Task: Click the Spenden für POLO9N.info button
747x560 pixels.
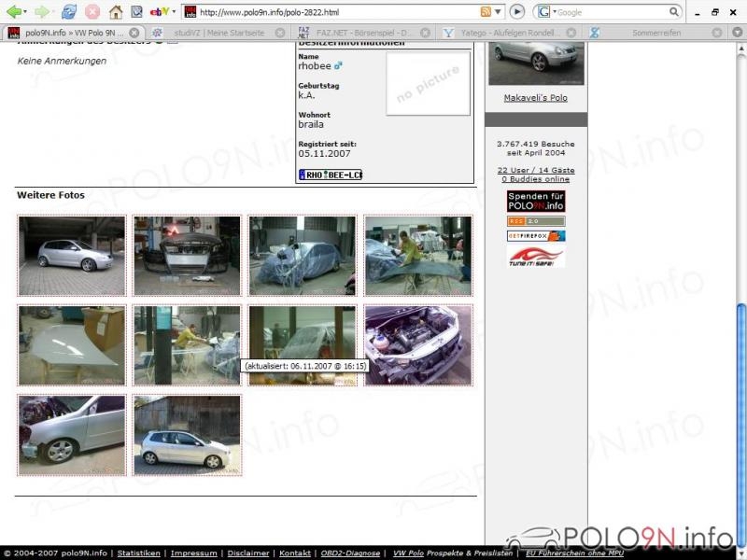Action: coord(536,201)
